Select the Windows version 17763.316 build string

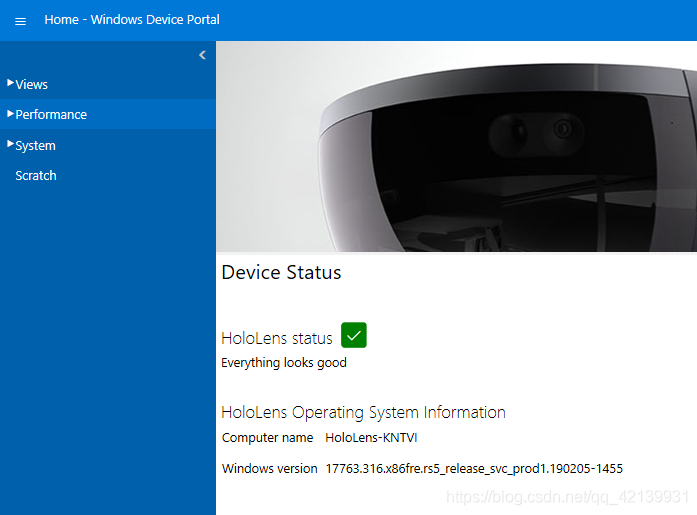coord(474,469)
